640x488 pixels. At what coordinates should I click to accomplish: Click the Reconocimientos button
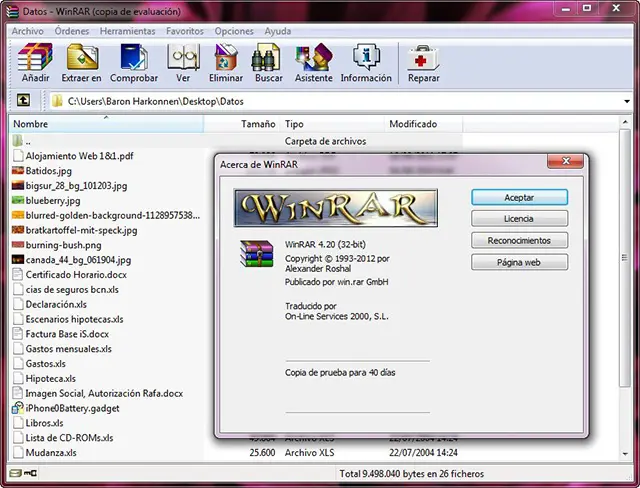pyautogui.click(x=519, y=240)
